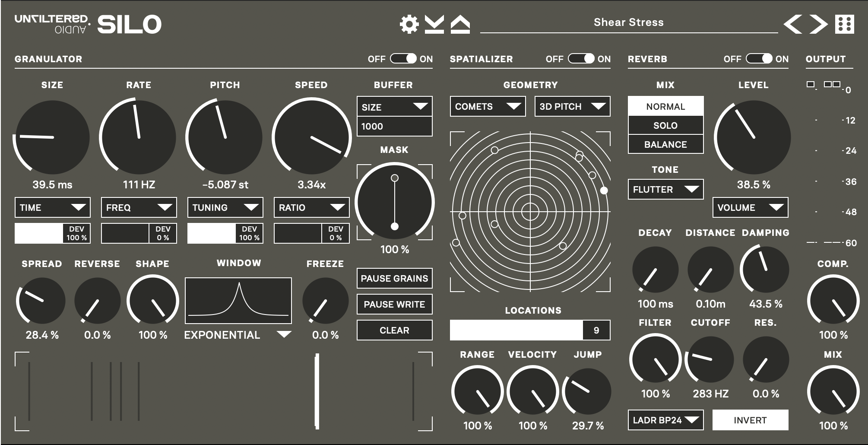Click the PAUSE GRAINS button
Viewport: 868px width, 445px height.
(394, 278)
